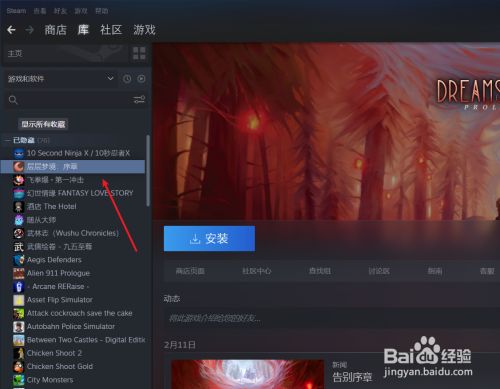Select 武林志 (Wushu Chronicles) row
Screen dimensions: 500x389
(x=73, y=233)
